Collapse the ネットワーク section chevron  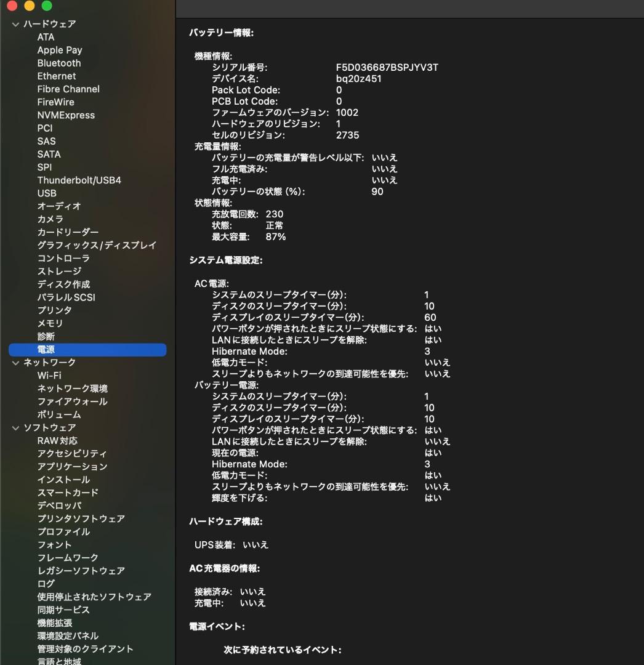tap(15, 363)
